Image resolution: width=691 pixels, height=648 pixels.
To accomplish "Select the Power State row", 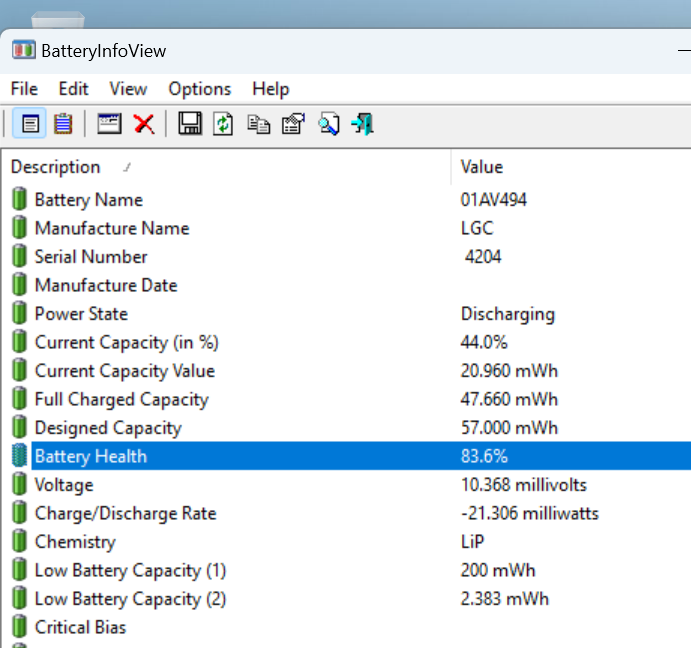I will point(346,313).
